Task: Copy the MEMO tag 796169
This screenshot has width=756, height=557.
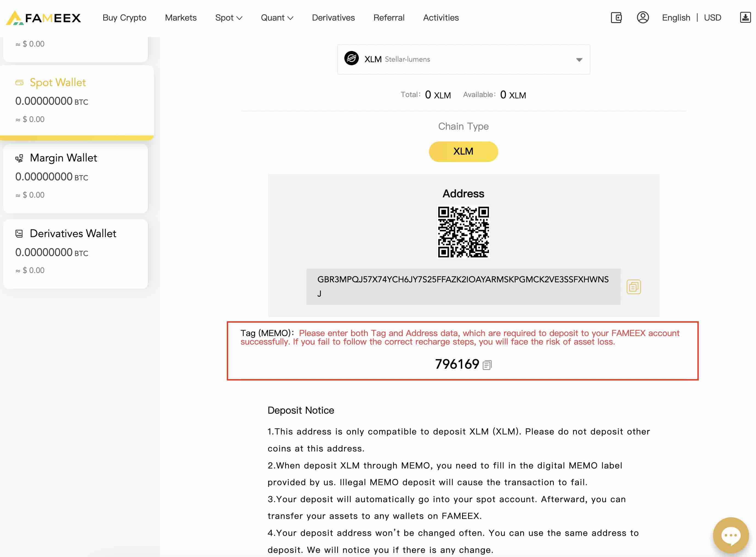Action: [x=487, y=365]
